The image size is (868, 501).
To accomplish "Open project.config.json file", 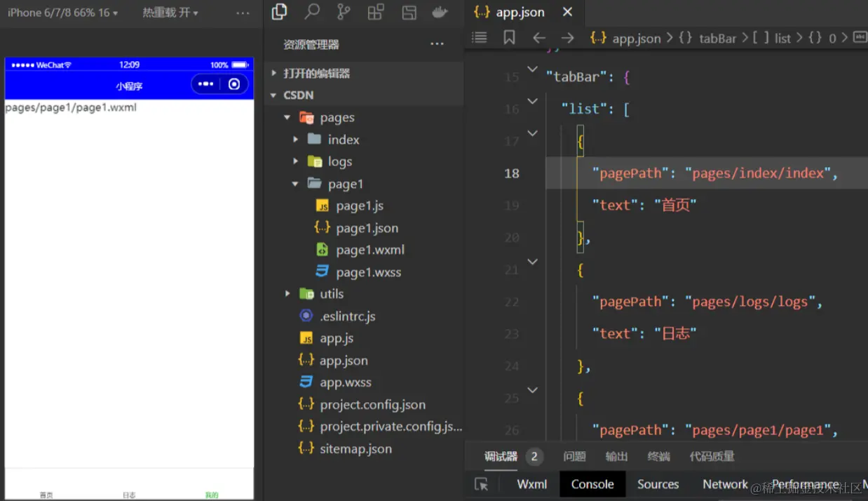I will tap(372, 405).
